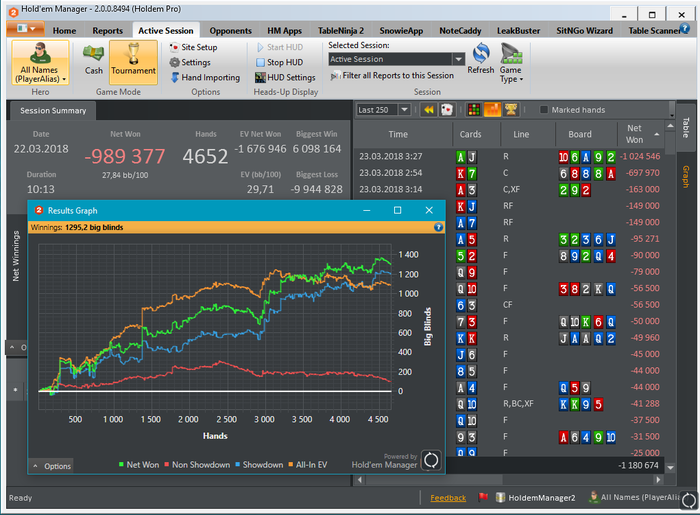The height and width of the screenshot is (515, 700).
Task: Open the Graph side tab
Action: tap(686, 177)
